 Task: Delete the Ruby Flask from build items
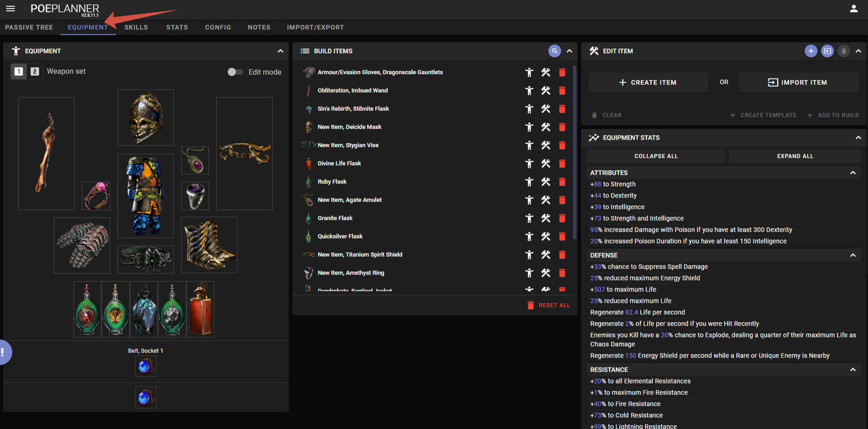[x=562, y=182]
